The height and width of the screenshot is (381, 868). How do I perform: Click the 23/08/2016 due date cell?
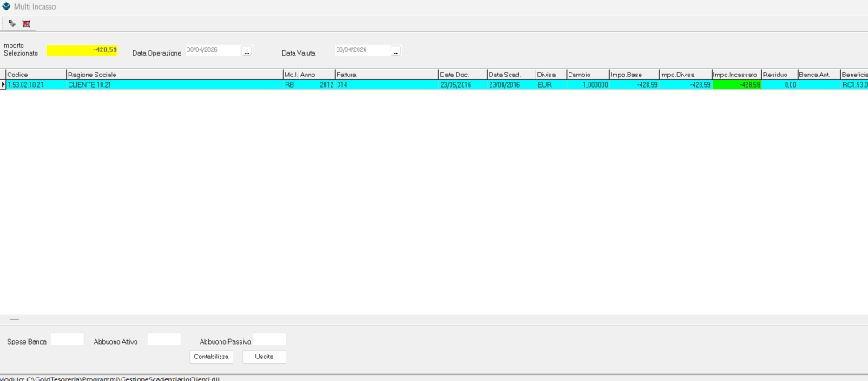pyautogui.click(x=511, y=85)
